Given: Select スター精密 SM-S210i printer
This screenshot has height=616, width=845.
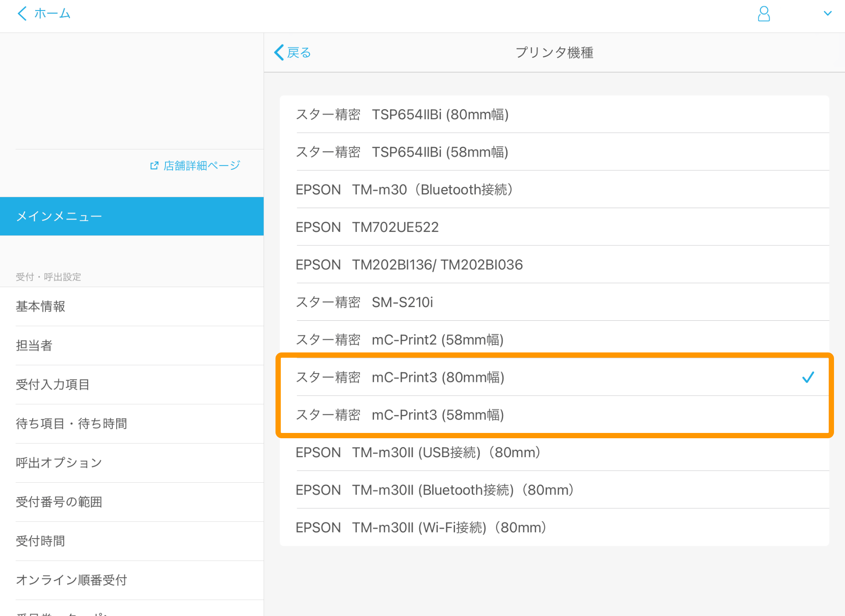Looking at the screenshot, I should (x=554, y=302).
